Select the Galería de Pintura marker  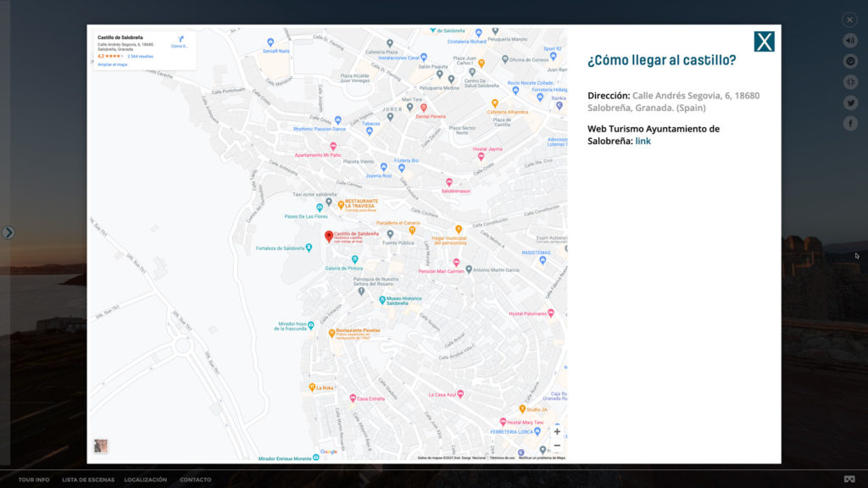(x=355, y=259)
